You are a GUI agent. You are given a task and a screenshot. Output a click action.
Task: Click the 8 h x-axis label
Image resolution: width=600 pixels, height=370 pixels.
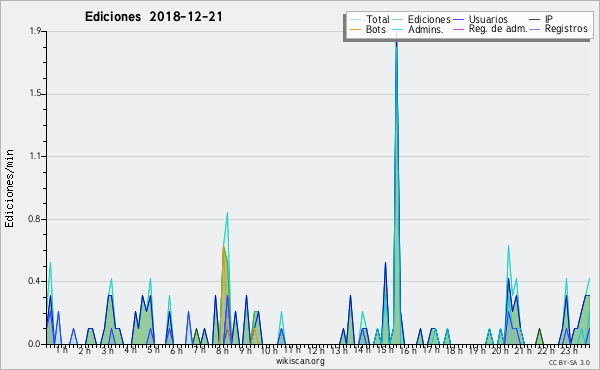coord(222,350)
